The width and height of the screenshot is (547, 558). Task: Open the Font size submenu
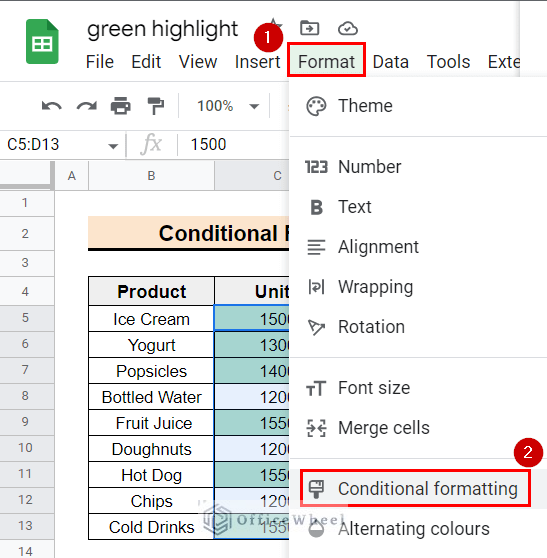coord(418,388)
